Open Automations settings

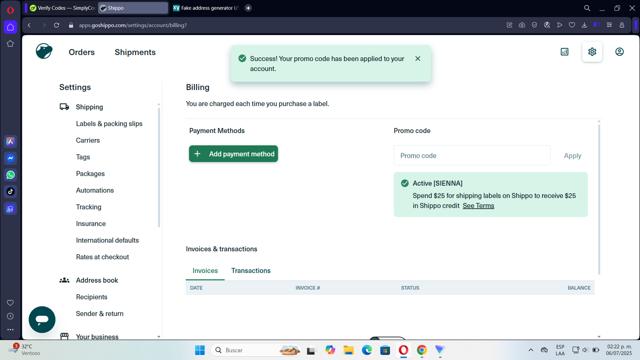pyautogui.click(x=95, y=191)
